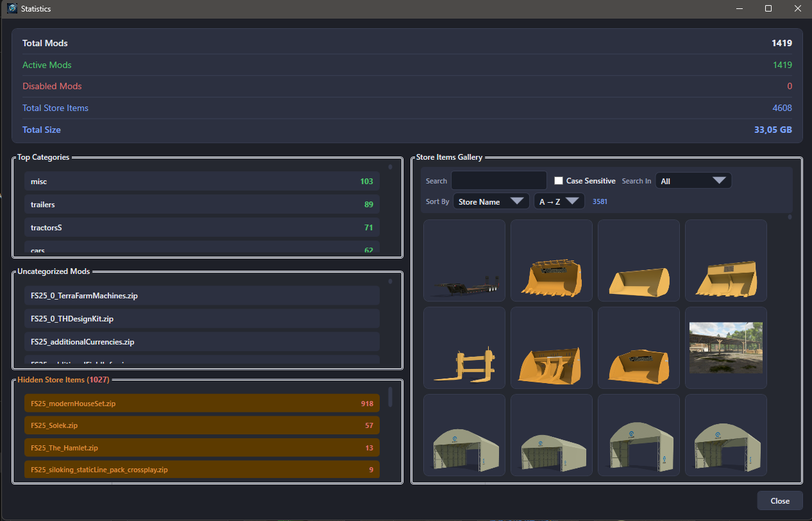
Task: Enable the Case Sensitive checkbox
Action: (x=559, y=181)
